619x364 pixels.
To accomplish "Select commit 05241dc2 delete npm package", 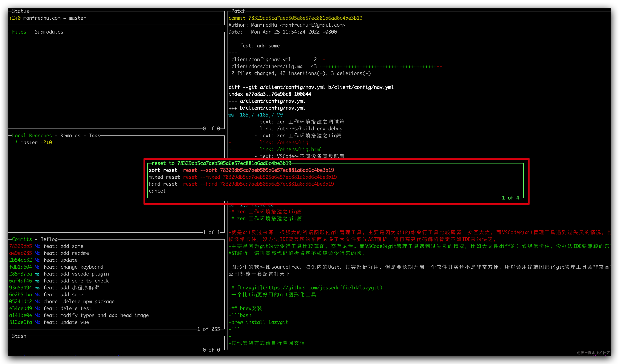I will click(61, 301).
